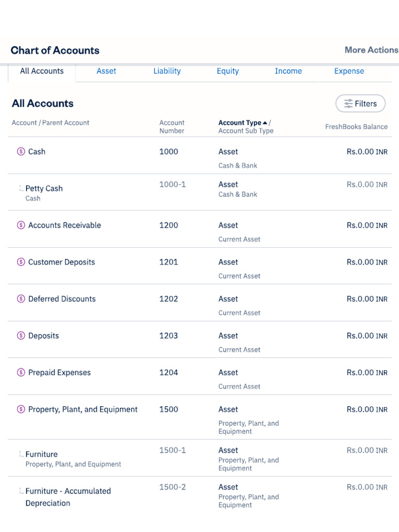Click the dollar icon beside Deposits
Screen dimensions: 399x532
click(x=21, y=336)
